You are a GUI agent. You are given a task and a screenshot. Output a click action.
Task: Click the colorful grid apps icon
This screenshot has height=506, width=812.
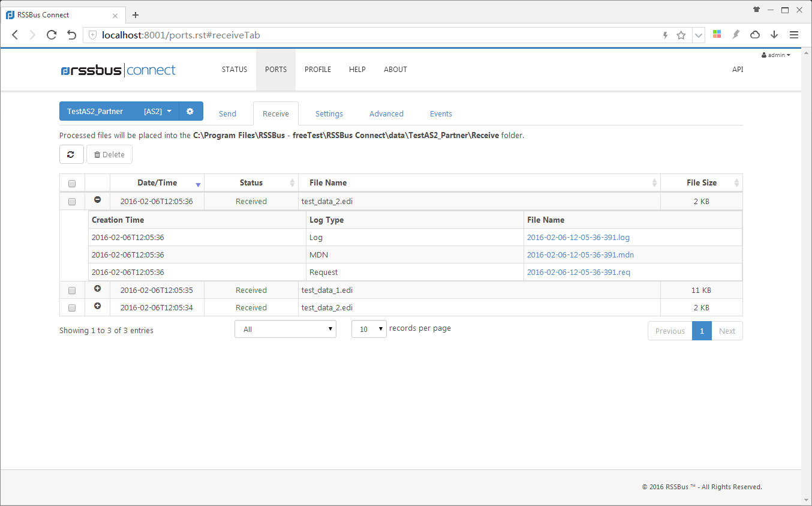click(717, 34)
